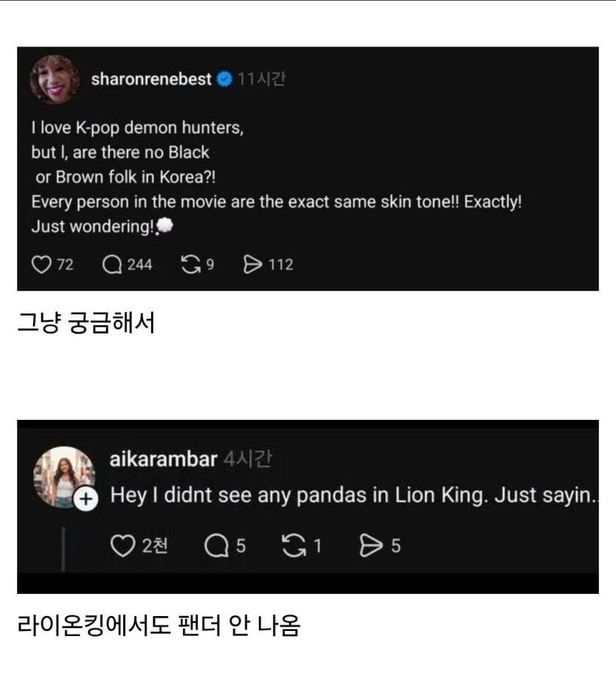Open the post text about skin tone
The height and width of the screenshot is (684, 616).
(275, 202)
